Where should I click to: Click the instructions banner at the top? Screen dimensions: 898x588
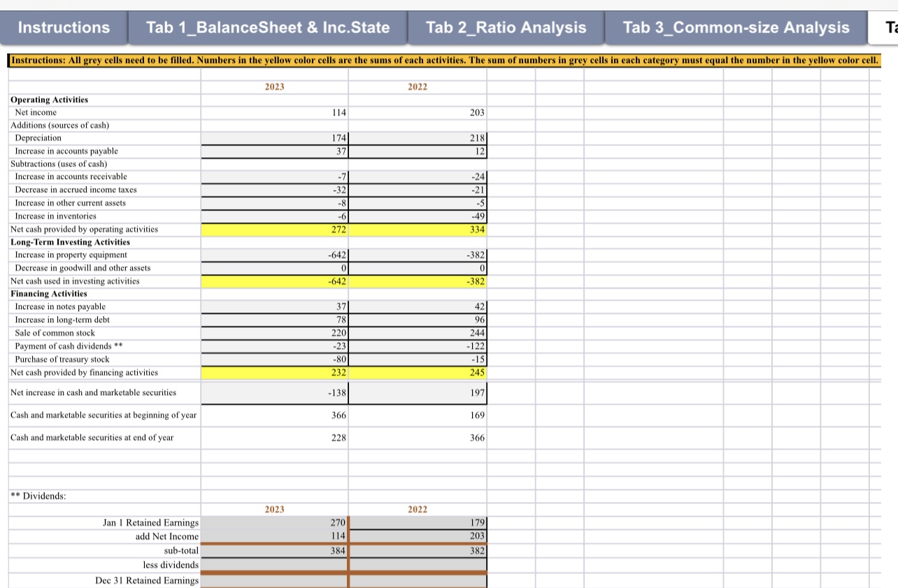pyautogui.click(x=448, y=61)
